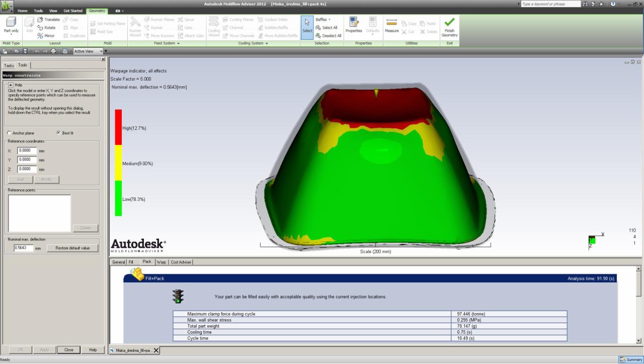Screen dimensions: 644x364
Task: Click the help question mark icon
Action: pos(613,4)
